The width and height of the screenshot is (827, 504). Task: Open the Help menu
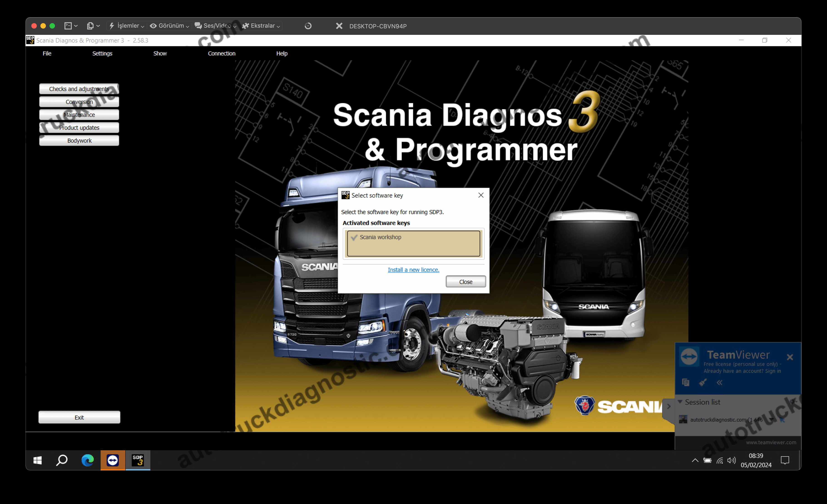pos(282,53)
